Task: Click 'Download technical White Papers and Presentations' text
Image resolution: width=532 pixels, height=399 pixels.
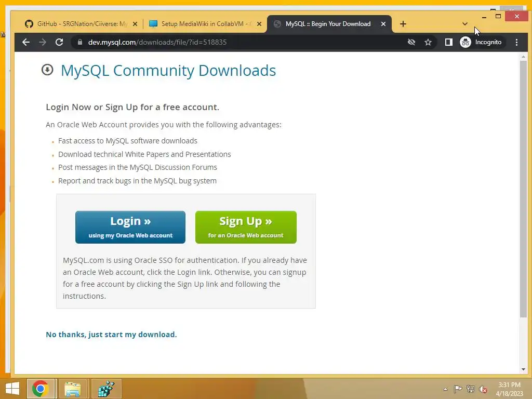Action: click(144, 154)
